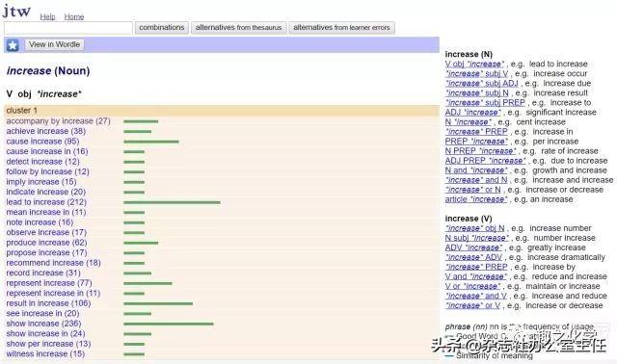Select 'ADV *increase*' verb pattern link
617x364 pixels.
click(473, 247)
